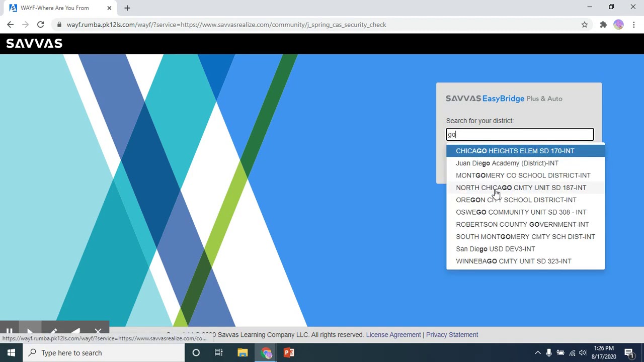The height and width of the screenshot is (362, 644).
Task: Choose San Diego USD DEV3-INT
Action: point(525,249)
